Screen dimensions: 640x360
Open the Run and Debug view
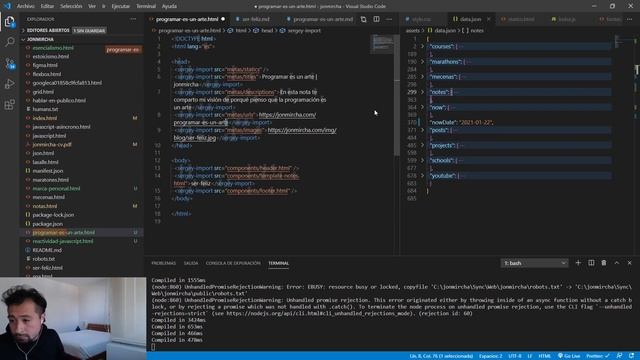tap(9, 84)
